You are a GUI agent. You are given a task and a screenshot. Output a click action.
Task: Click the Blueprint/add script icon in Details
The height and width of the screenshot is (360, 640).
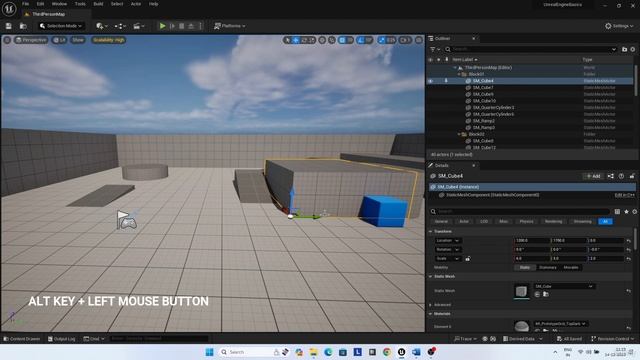(x=611, y=176)
